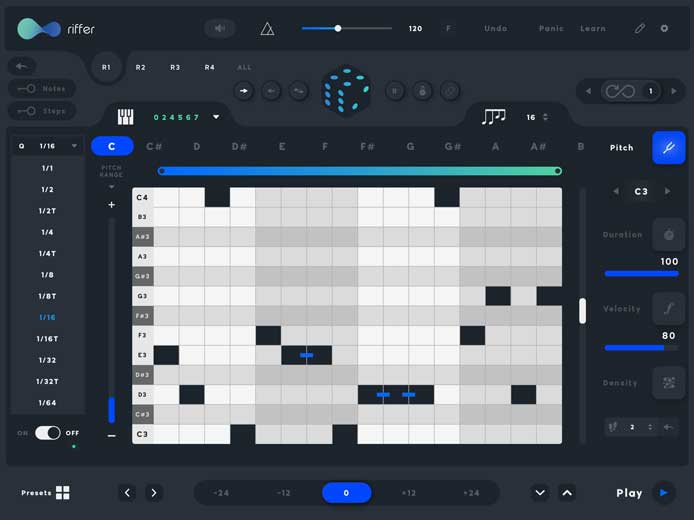Click the left arrow direction button
Viewport: 694px width, 520px height.
[x=271, y=91]
